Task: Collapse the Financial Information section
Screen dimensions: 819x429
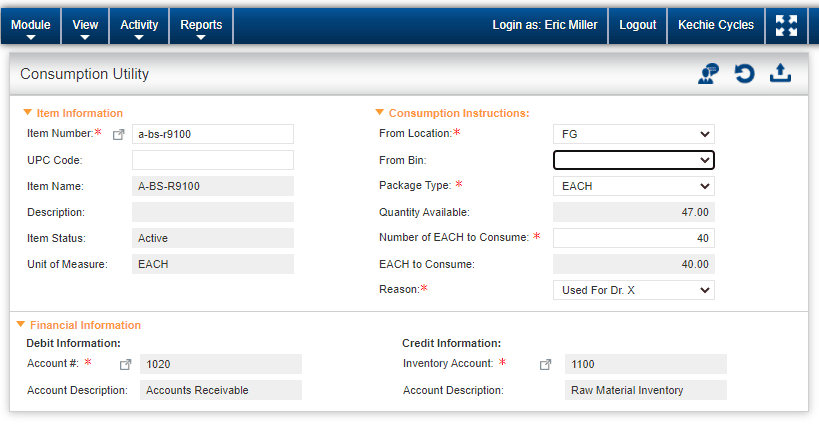Action: tap(21, 324)
